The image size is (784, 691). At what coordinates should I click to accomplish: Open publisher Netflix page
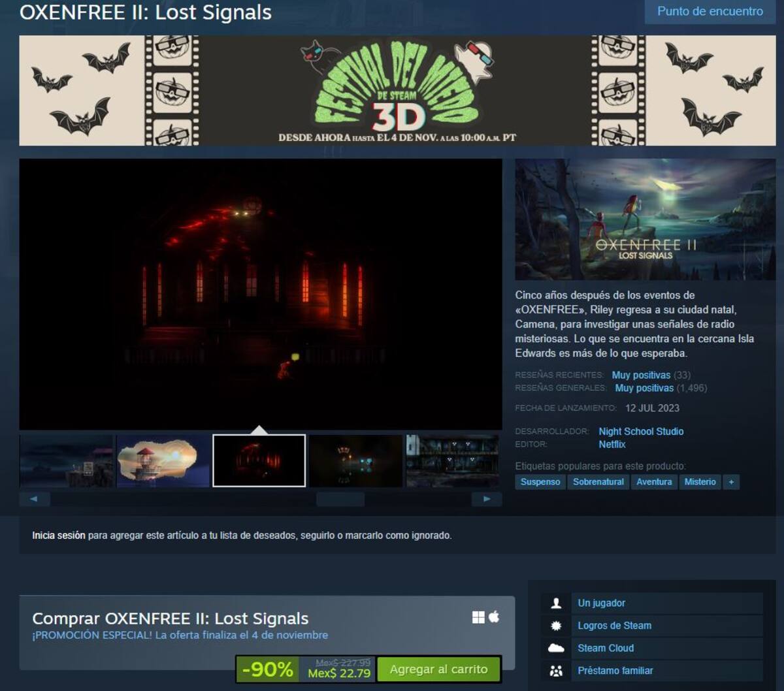click(x=612, y=444)
